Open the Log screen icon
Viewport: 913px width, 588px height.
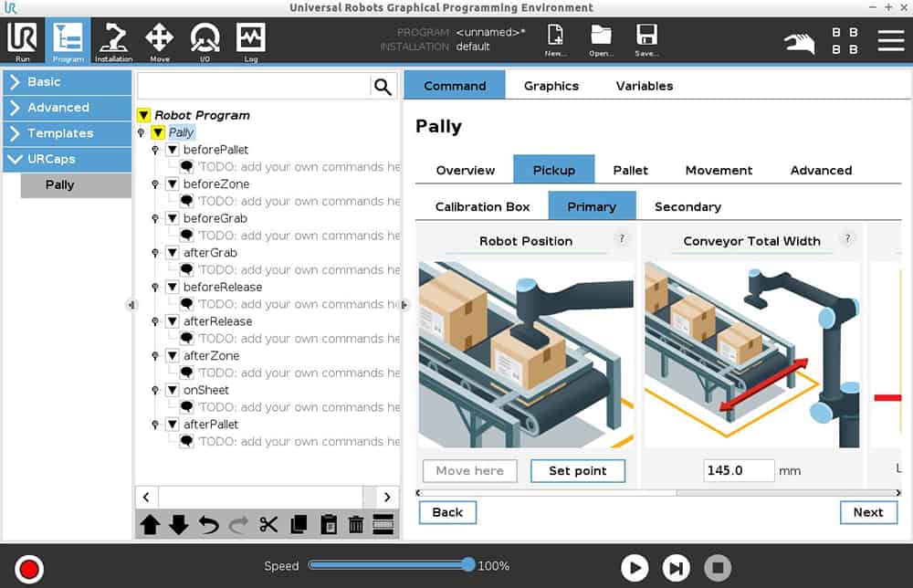coord(251,41)
